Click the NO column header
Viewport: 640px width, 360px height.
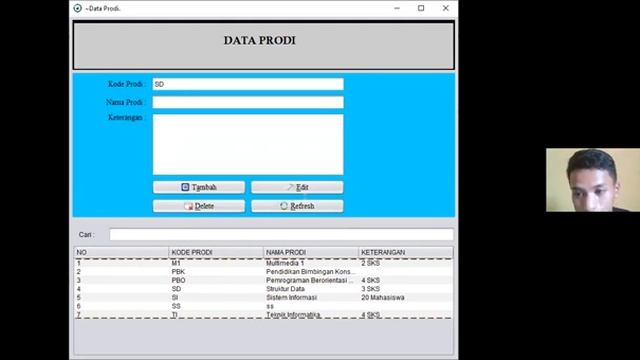pos(121,252)
